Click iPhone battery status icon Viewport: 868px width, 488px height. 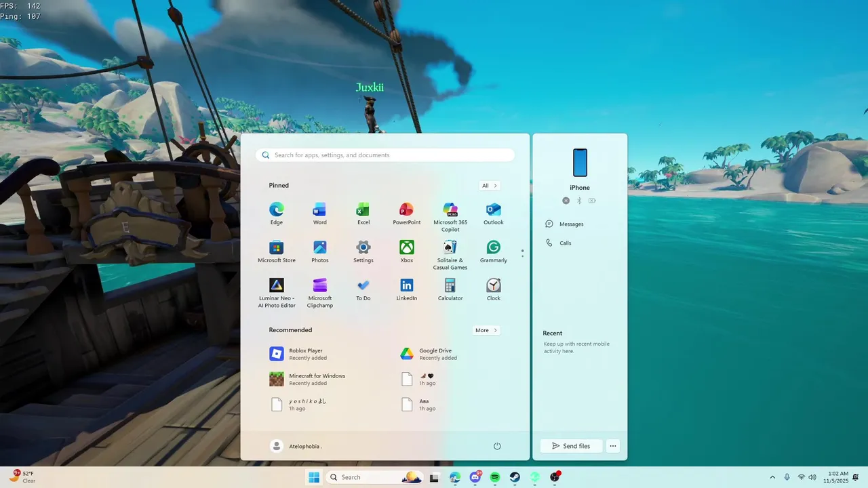click(x=592, y=201)
